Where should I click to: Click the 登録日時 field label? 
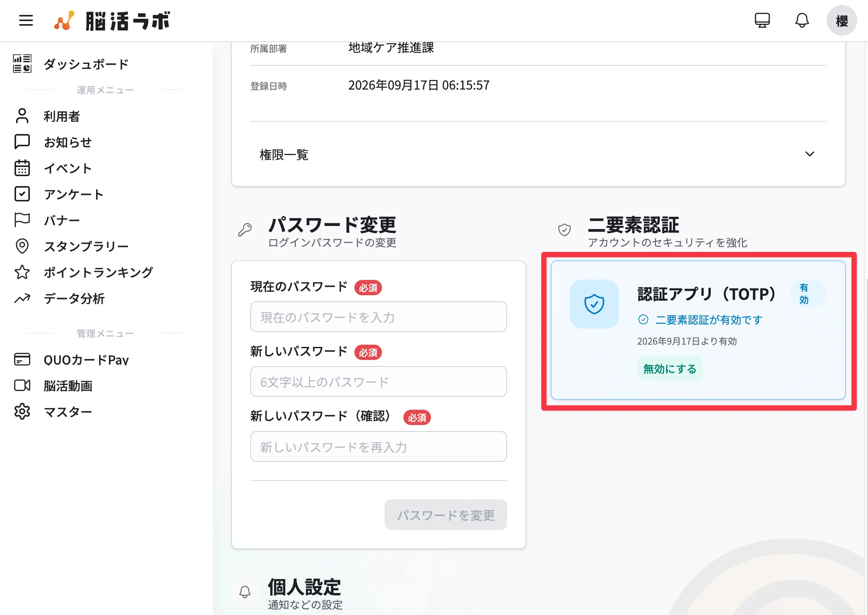click(268, 86)
